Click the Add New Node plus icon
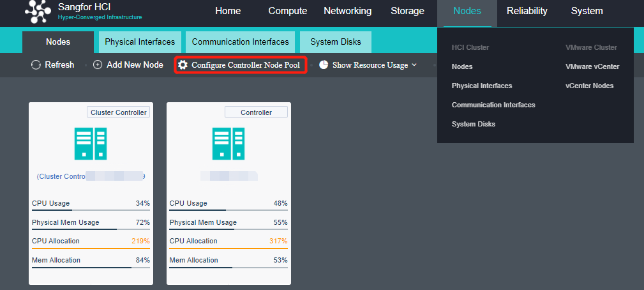This screenshot has height=290, width=644. [x=98, y=65]
